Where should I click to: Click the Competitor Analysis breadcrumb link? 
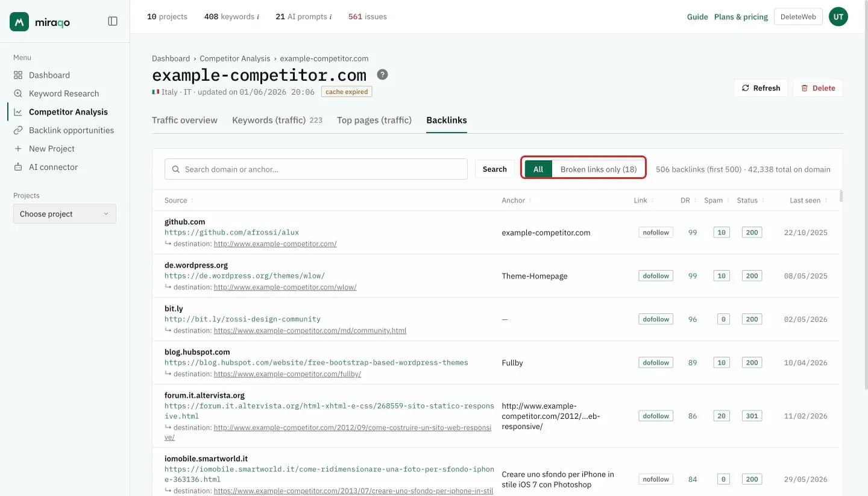[235, 58]
